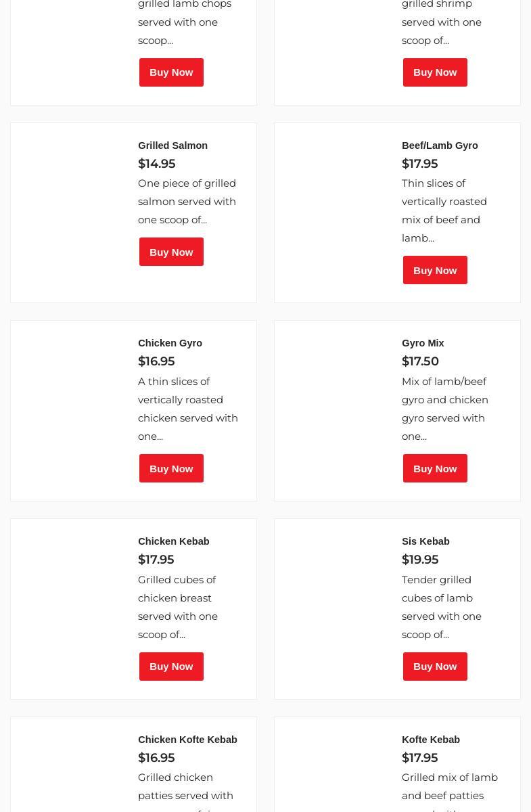This screenshot has height=812, width=531.
Task: Purchase the Chicken Kebab via Buy Now
Action: coord(171,667)
